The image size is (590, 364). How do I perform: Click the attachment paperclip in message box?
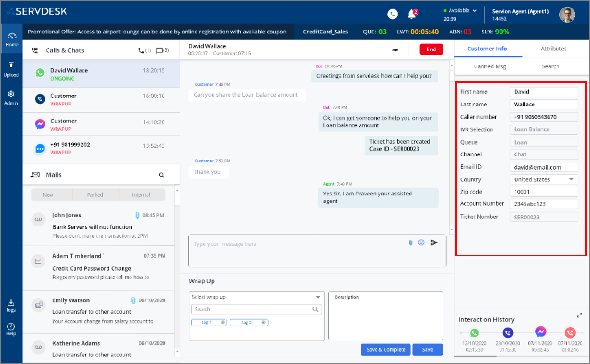point(410,243)
